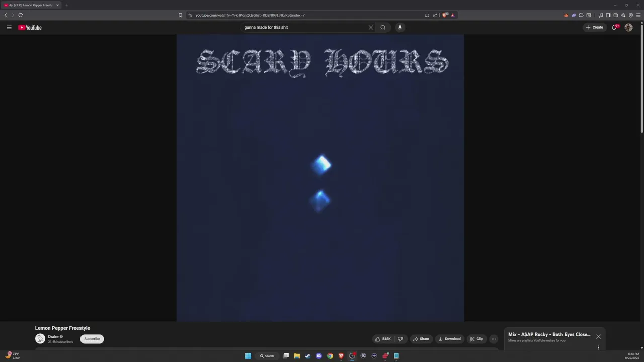
Task: Clip the video
Action: [x=476, y=339]
